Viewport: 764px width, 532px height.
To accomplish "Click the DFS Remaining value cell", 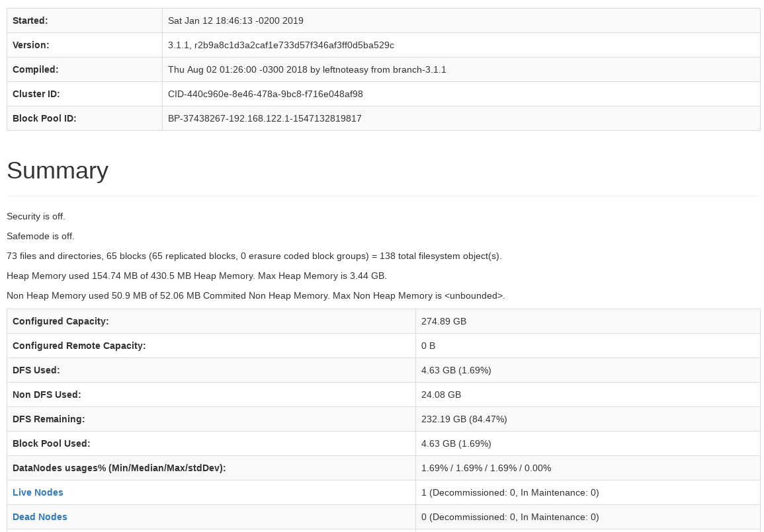I will (464, 419).
